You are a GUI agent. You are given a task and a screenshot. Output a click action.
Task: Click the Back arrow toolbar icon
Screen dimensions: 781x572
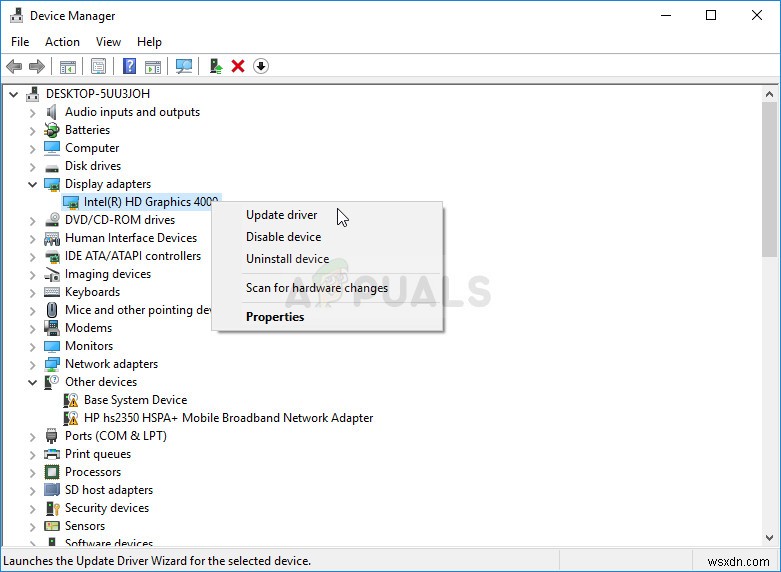(x=14, y=66)
